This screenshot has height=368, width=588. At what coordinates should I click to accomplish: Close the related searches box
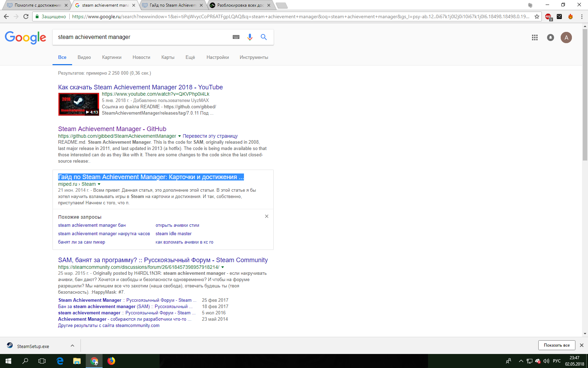coord(267,216)
